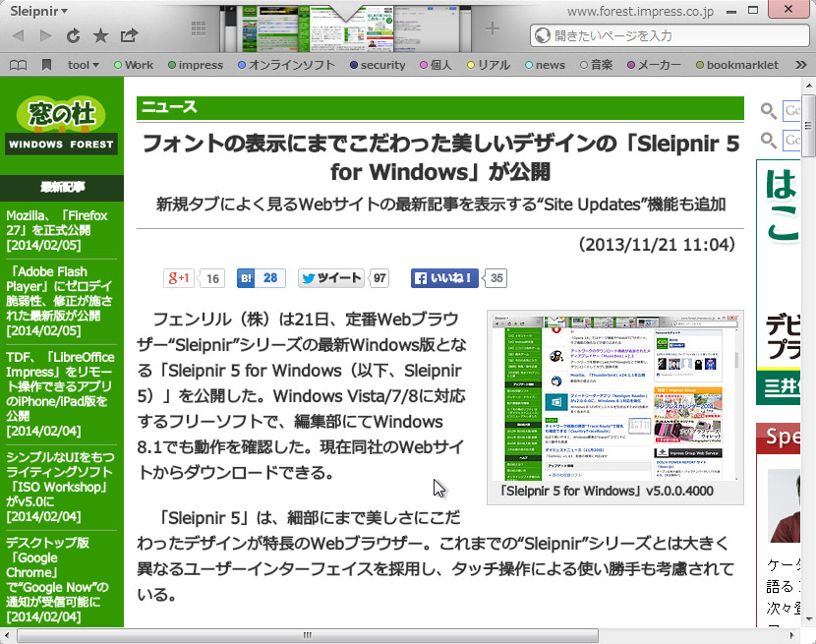Click the magnifying glass search icon on the right

(768, 111)
